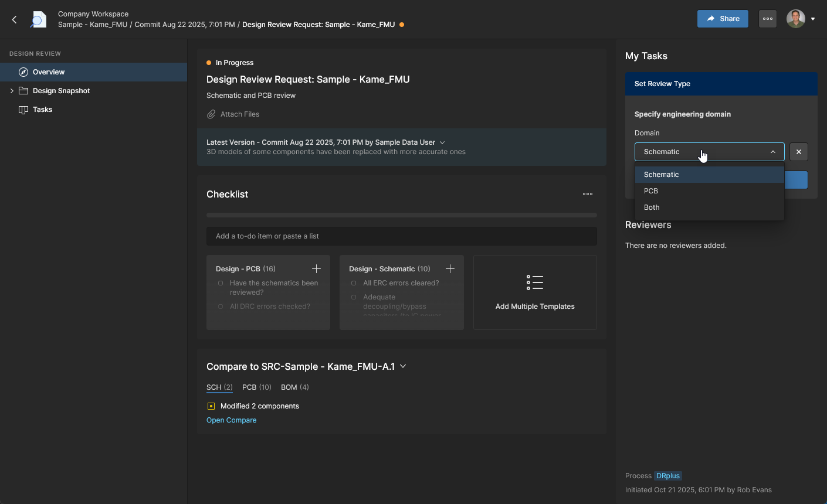Image resolution: width=827 pixels, height=504 pixels.
Task: Switch to the BOM compare tab
Action: 294,387
